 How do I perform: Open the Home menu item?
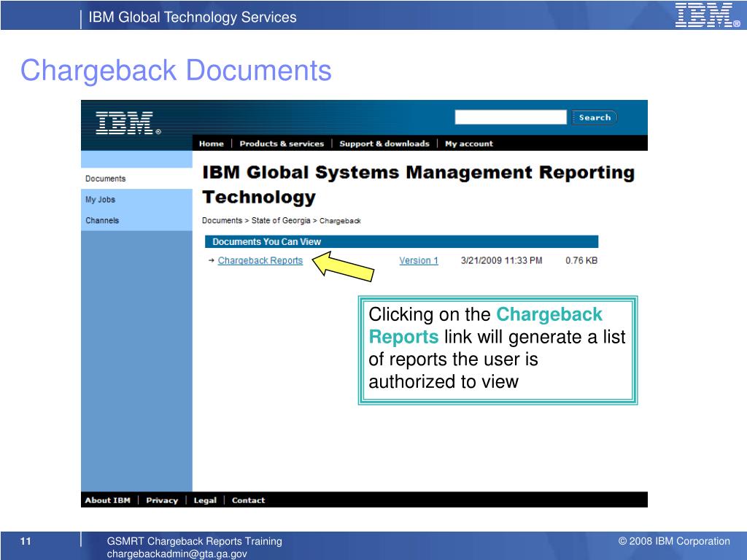[211, 144]
